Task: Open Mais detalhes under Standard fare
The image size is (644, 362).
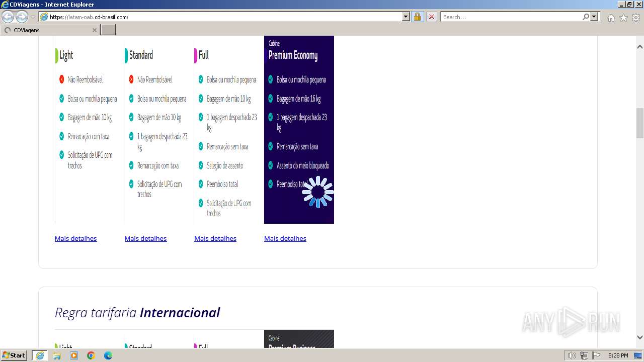Action: point(145,238)
